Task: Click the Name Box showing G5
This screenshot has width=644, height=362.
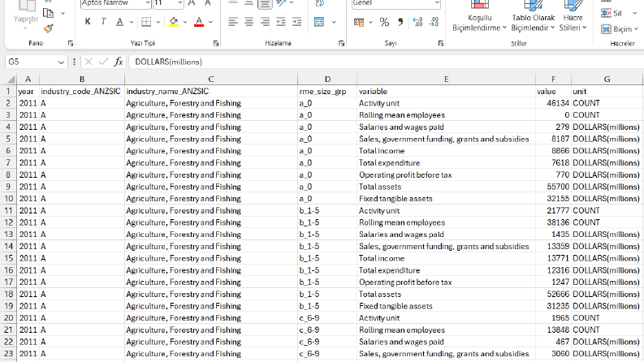Action: (x=31, y=62)
